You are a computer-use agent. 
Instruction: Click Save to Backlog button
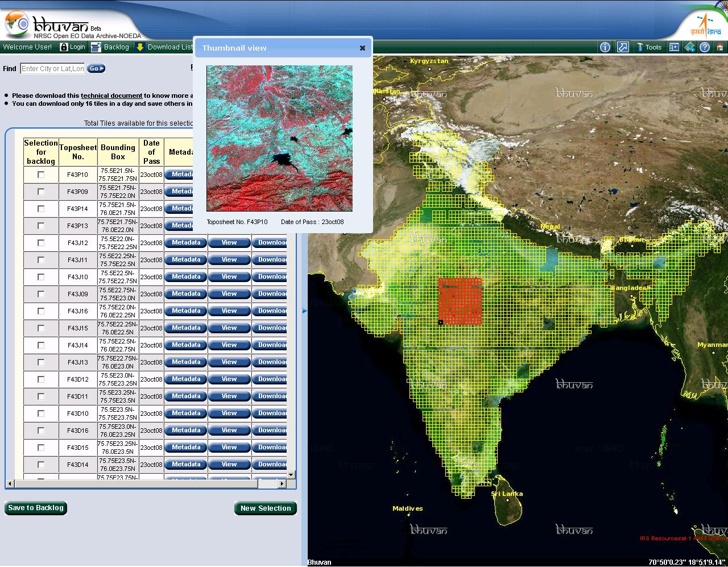click(36, 508)
